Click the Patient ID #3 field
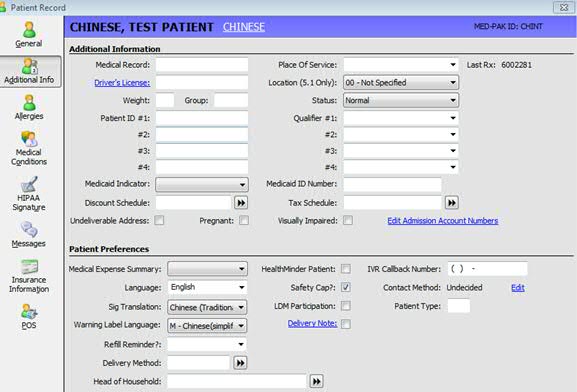Screen dimensions: 577x392 (202, 151)
